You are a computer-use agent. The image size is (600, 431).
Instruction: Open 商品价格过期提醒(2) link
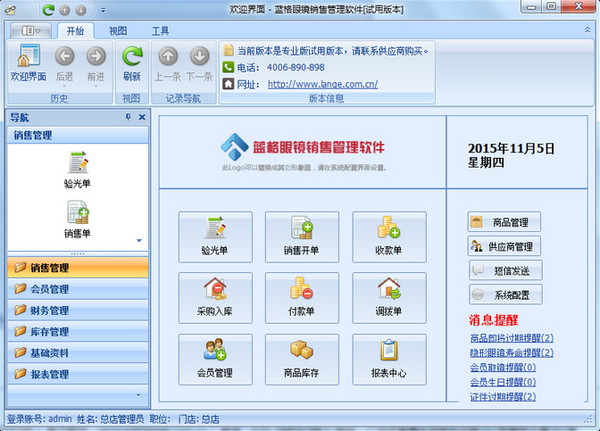512,338
